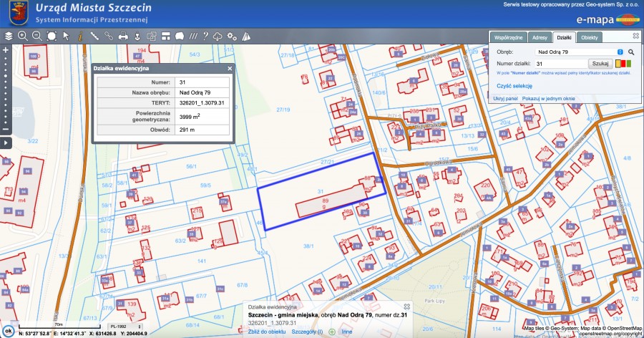Click the full extent view icon
The width and height of the screenshot is (644, 338).
tap(52, 36)
